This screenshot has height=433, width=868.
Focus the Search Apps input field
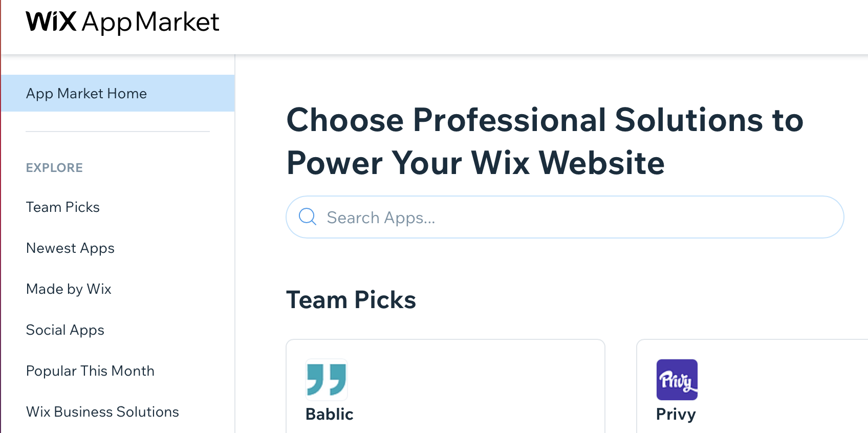(x=565, y=217)
